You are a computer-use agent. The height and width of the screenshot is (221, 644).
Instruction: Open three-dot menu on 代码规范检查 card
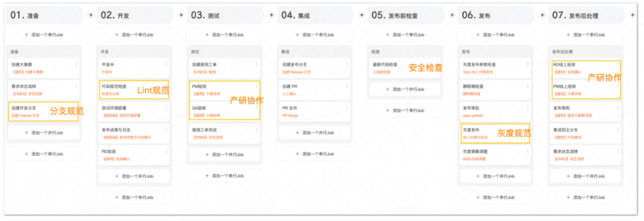166,86
